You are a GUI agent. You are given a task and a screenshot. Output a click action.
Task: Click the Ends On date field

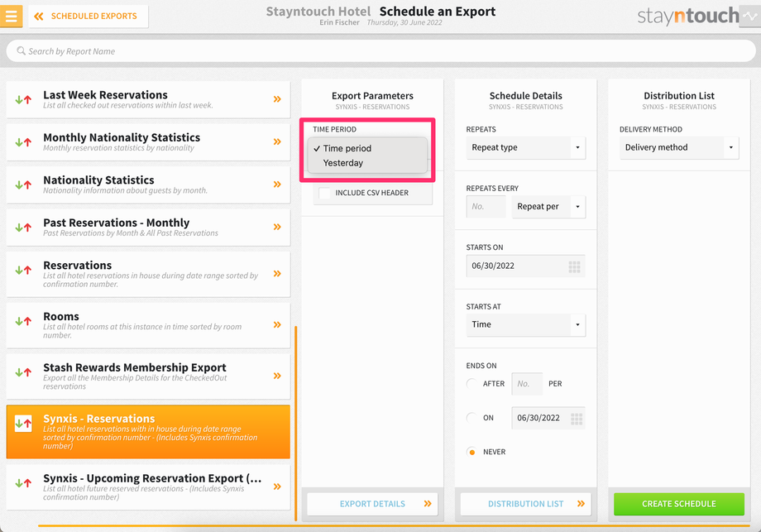548,418
